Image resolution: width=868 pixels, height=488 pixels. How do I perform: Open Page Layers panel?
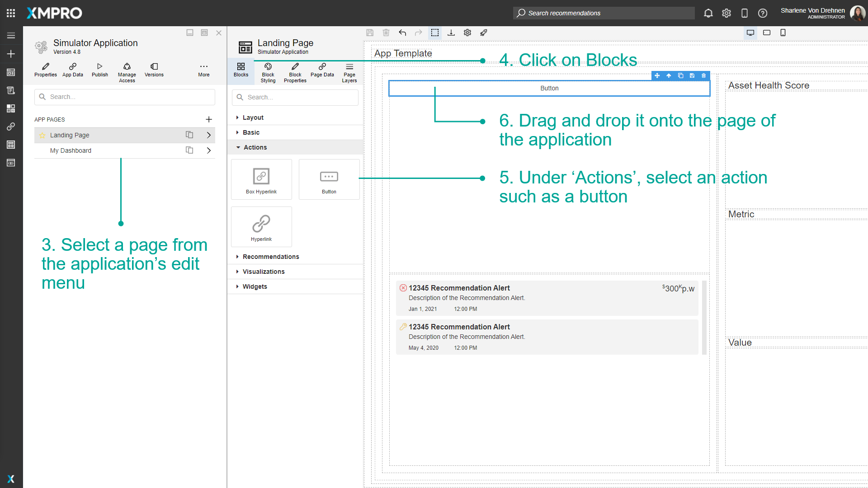click(349, 72)
